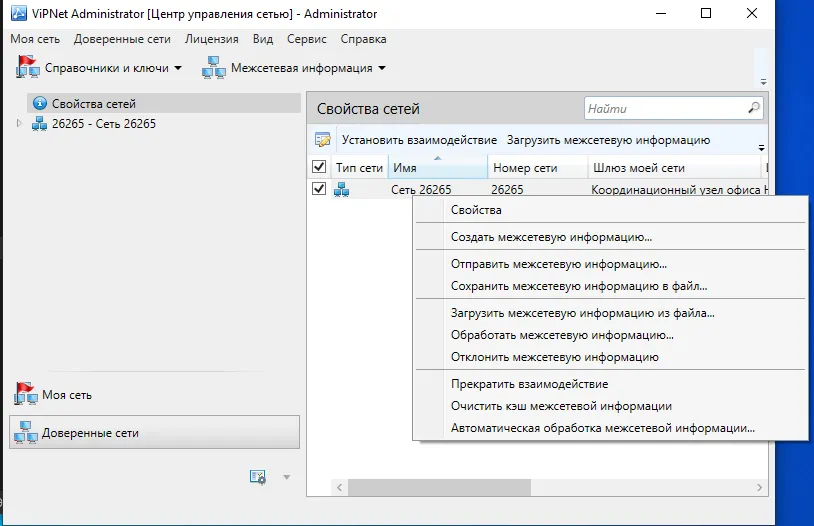Click the search magnifier icon
The image size is (814, 526).
pyautogui.click(x=753, y=108)
